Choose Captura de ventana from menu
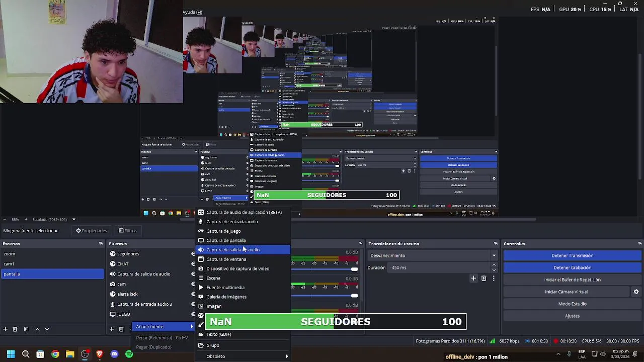Screen dimensions: 644x362 243,259
